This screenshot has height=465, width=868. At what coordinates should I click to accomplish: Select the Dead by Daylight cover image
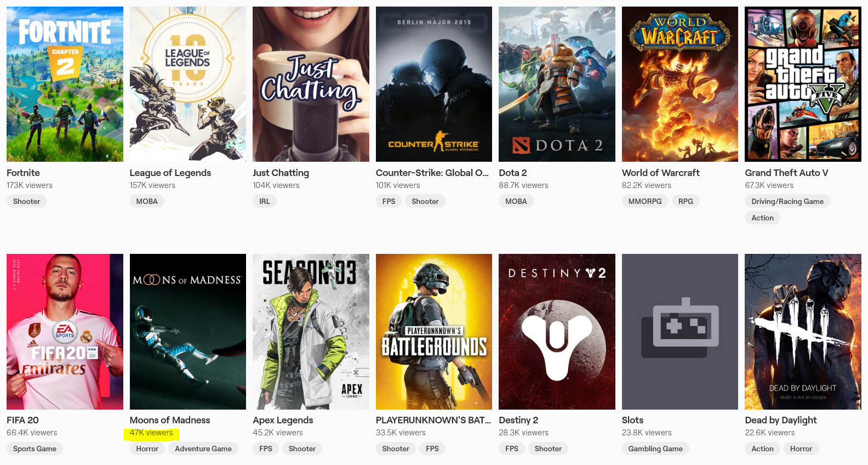tap(803, 331)
